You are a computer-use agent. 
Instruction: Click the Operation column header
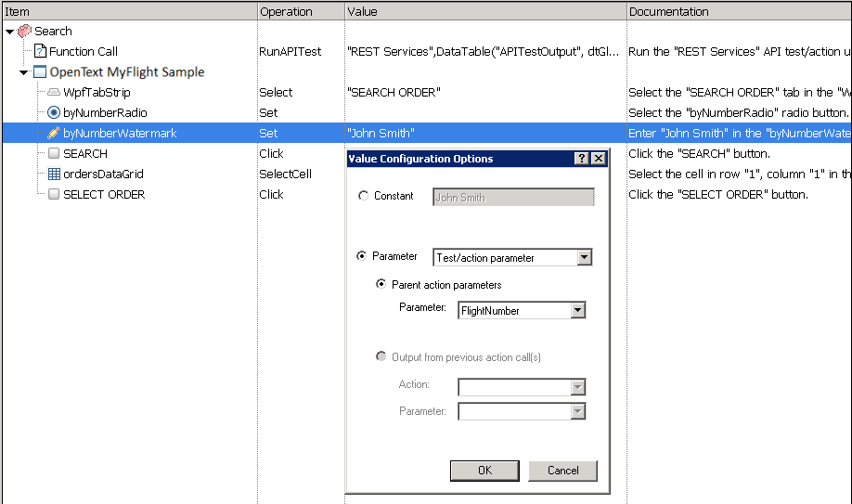pos(286,11)
